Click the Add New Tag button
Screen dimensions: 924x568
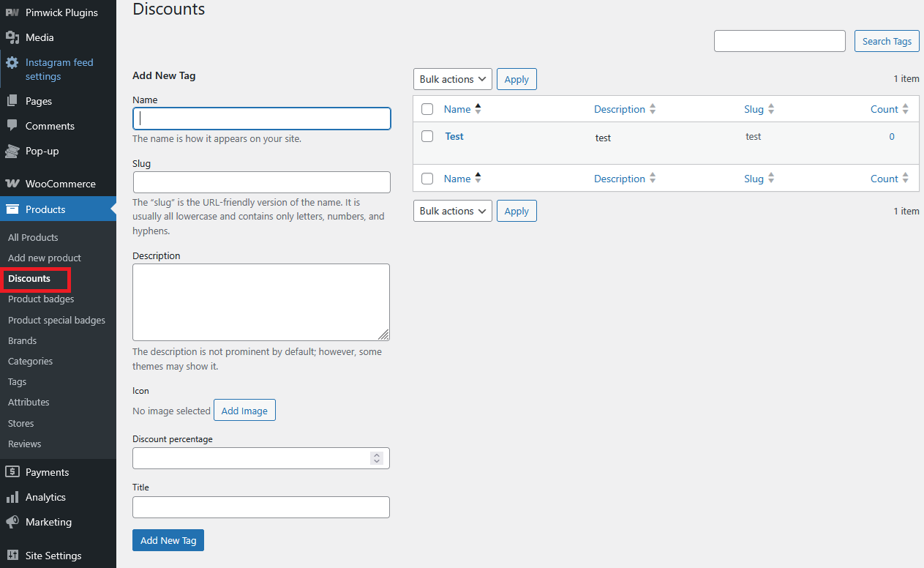tap(168, 540)
